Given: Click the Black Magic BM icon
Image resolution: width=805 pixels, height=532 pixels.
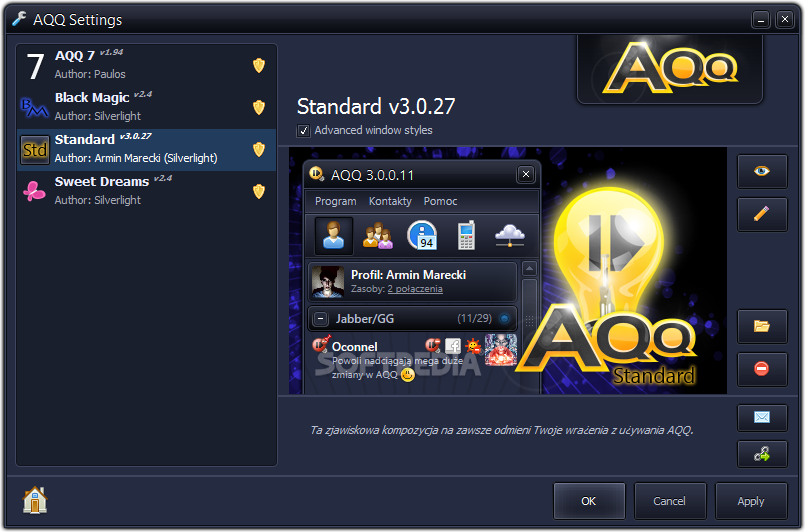Looking at the screenshot, I should (34, 108).
